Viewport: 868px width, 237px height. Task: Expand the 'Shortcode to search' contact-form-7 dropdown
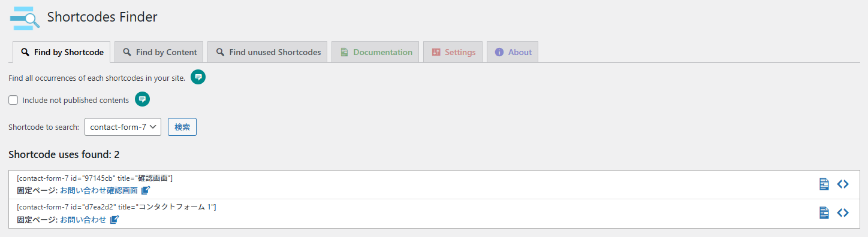123,127
